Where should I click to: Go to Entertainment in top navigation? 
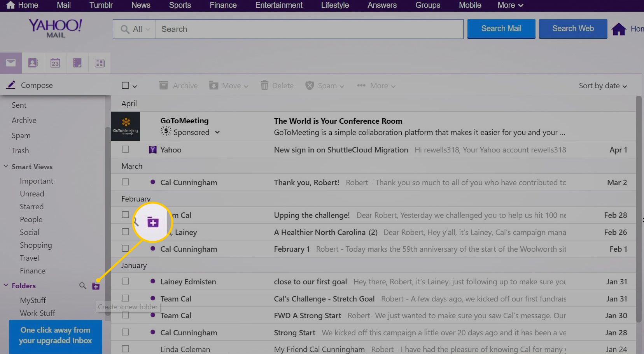tap(279, 5)
